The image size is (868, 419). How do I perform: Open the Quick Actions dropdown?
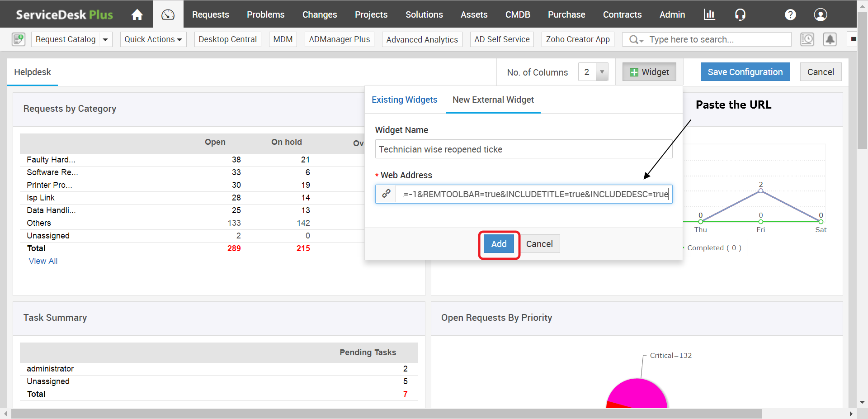click(x=153, y=39)
